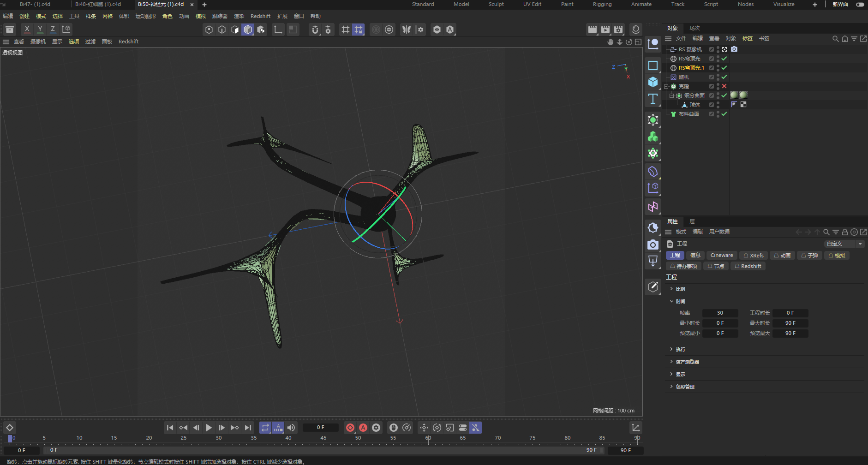
Task: Click the 待办事项 attribute tab
Action: point(683,266)
